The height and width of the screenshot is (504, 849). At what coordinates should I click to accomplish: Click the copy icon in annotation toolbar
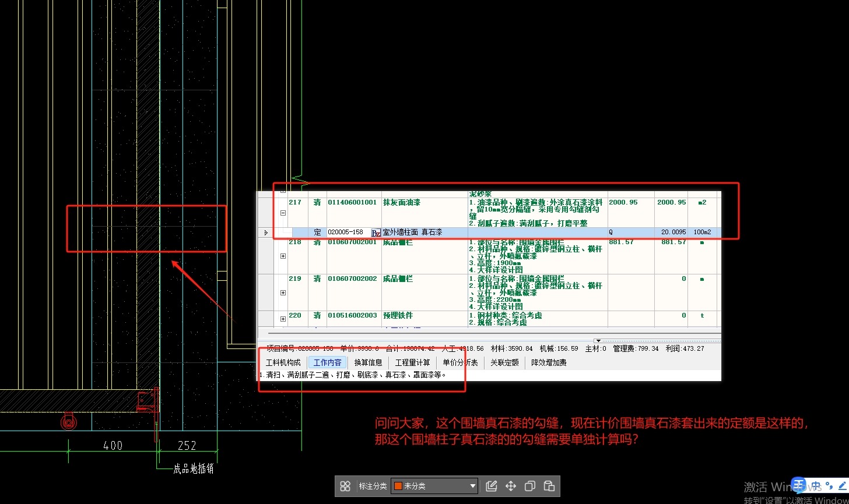(529, 486)
